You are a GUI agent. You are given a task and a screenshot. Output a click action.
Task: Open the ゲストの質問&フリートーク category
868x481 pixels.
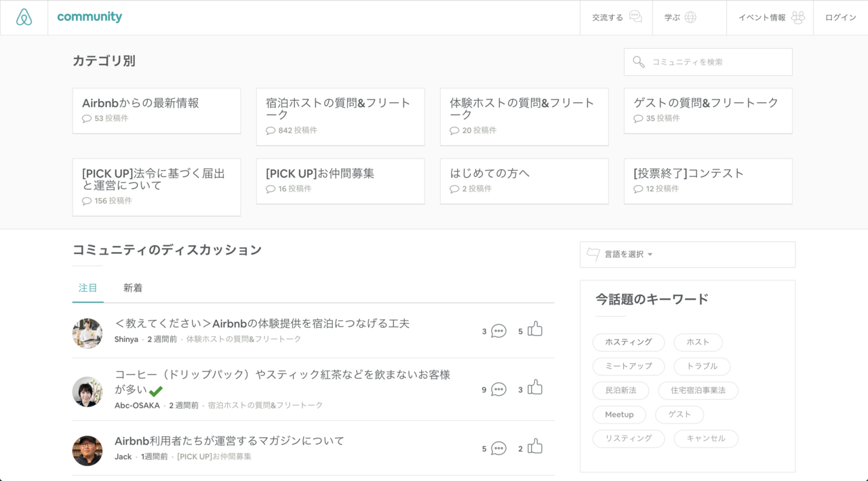[708, 110]
